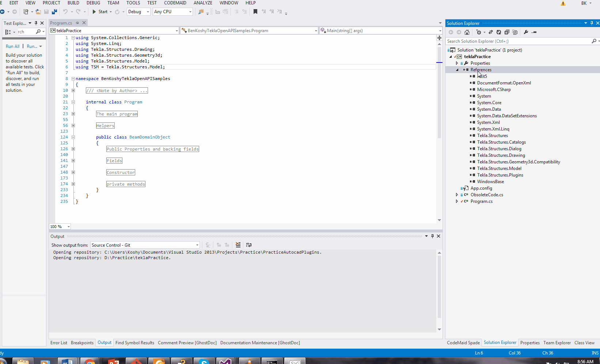
Task: Save All files using the toolbar icon
Action: (x=54, y=11)
